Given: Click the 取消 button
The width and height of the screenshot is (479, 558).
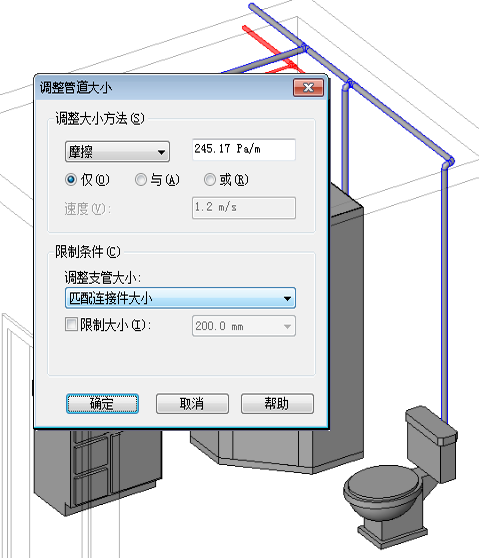Looking at the screenshot, I should (x=192, y=404).
